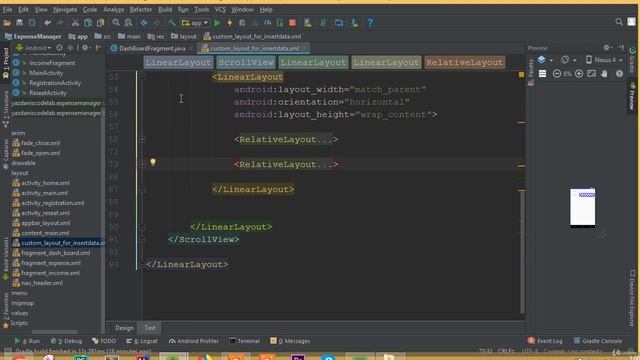Click the Save All toolbar icon
Viewport: 640px width, 360px height.
pos(19,23)
